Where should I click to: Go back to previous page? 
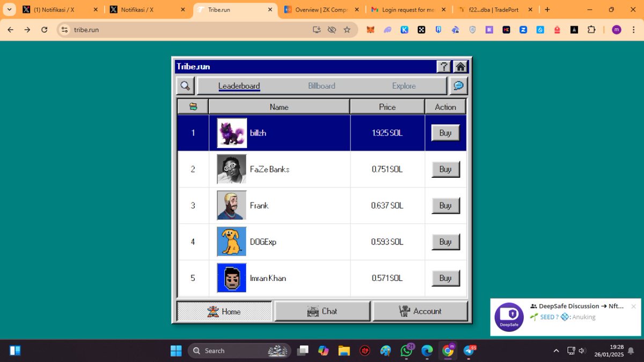pyautogui.click(x=10, y=30)
